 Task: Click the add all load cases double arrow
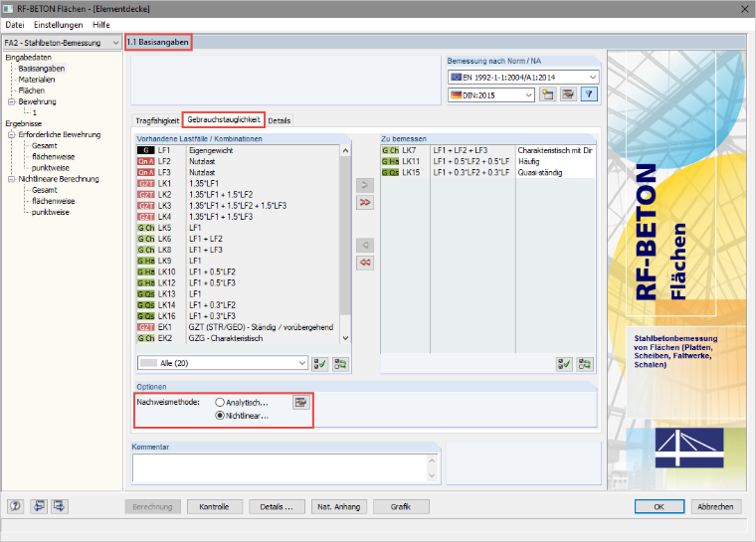(365, 203)
